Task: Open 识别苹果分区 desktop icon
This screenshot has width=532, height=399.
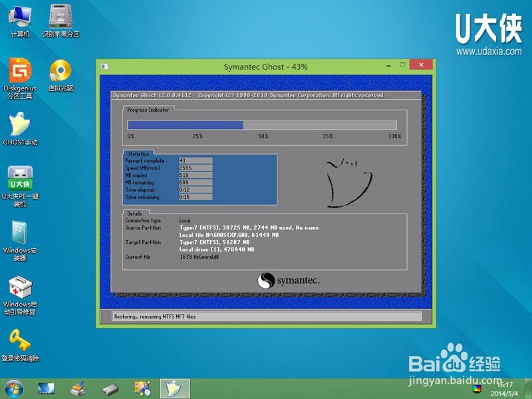Action: [61, 21]
